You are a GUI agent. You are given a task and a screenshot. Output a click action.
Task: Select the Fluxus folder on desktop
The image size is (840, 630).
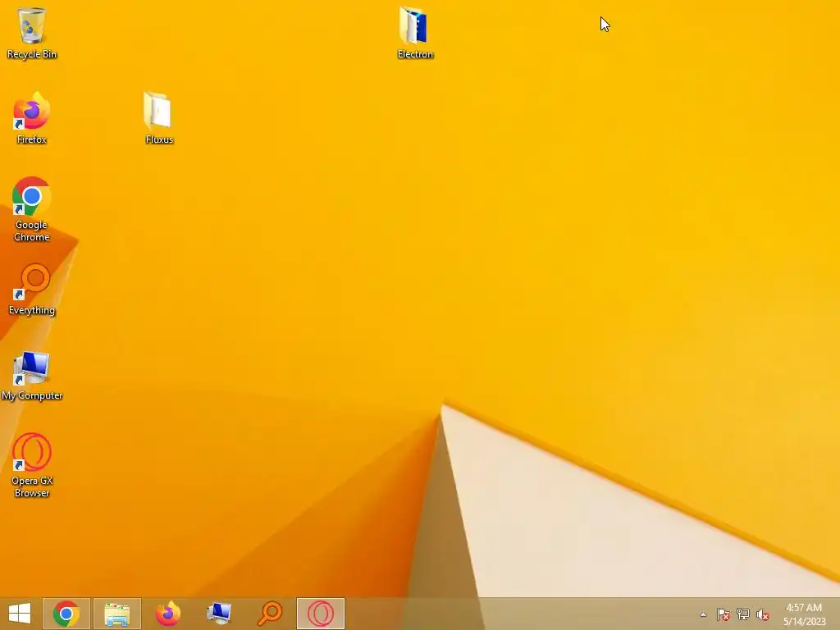click(159, 118)
